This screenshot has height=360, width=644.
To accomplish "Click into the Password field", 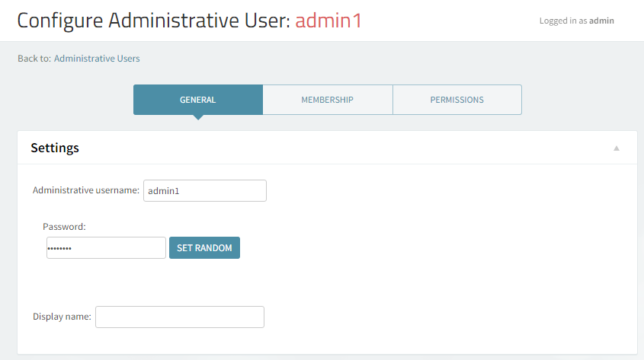I will click(x=106, y=248).
